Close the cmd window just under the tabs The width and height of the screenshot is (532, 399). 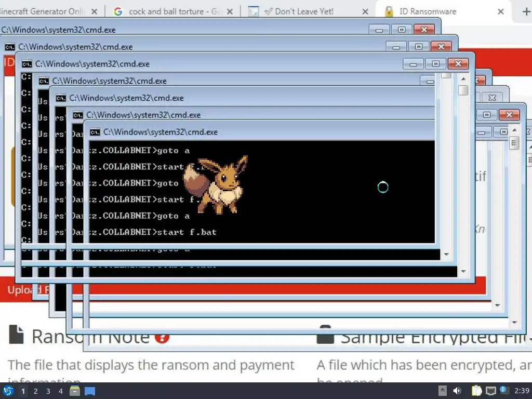(x=424, y=30)
